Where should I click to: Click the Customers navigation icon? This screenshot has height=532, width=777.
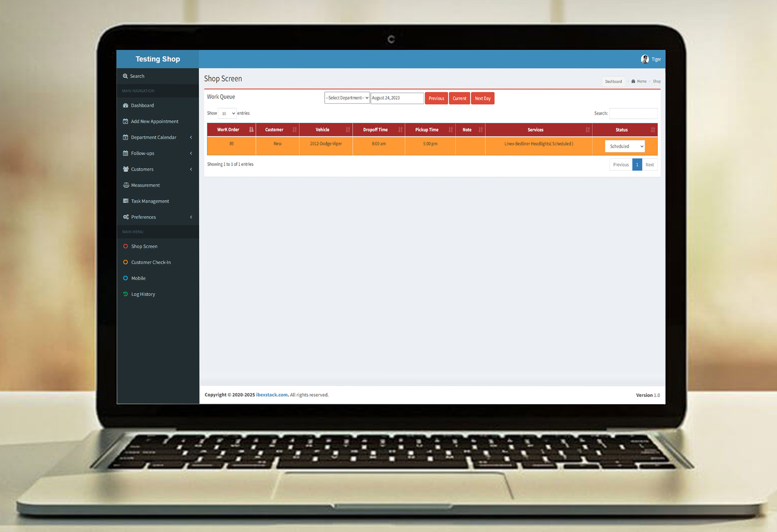click(x=126, y=169)
